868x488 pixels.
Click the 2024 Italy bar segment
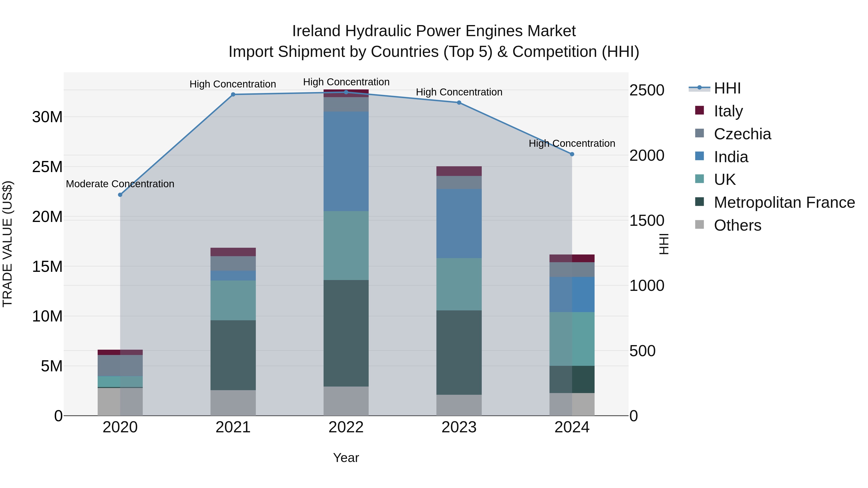coord(572,258)
